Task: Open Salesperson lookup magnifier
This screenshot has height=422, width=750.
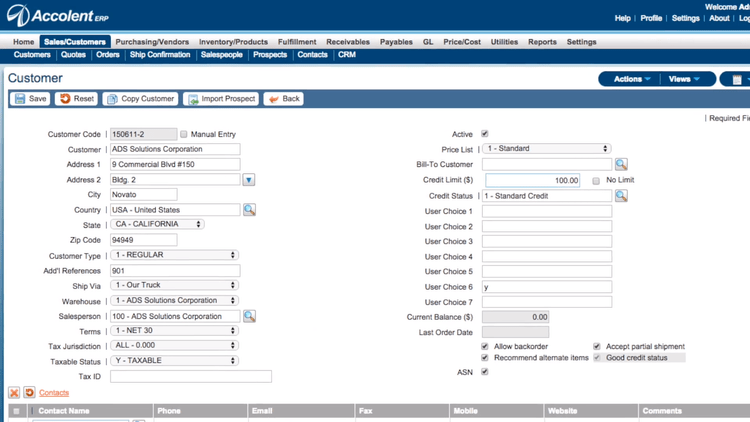Action: [249, 316]
